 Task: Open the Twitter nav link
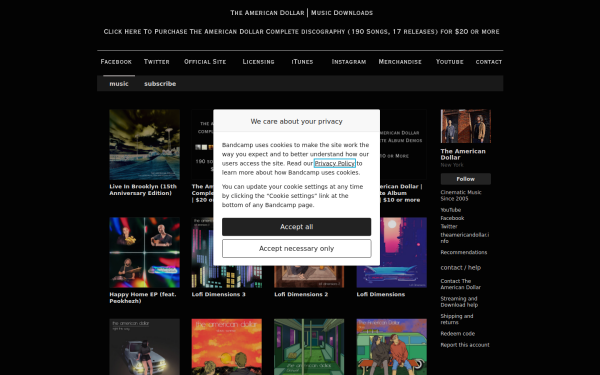[x=157, y=62]
